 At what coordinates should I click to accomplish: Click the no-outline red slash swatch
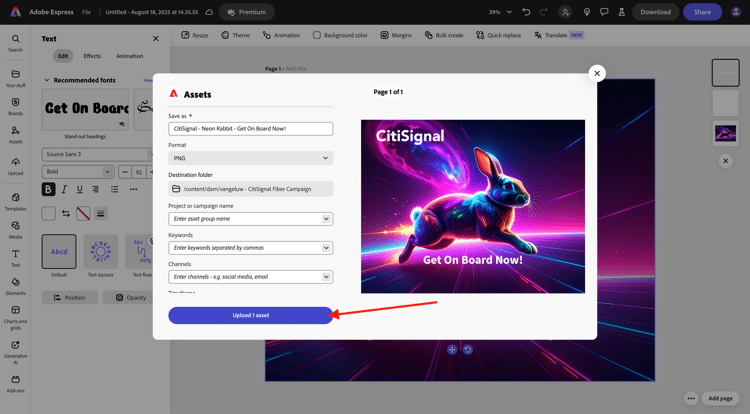click(83, 213)
